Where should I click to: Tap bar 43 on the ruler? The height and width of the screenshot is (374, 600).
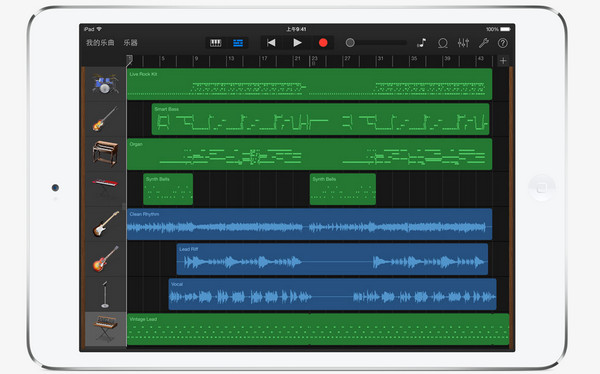point(481,59)
